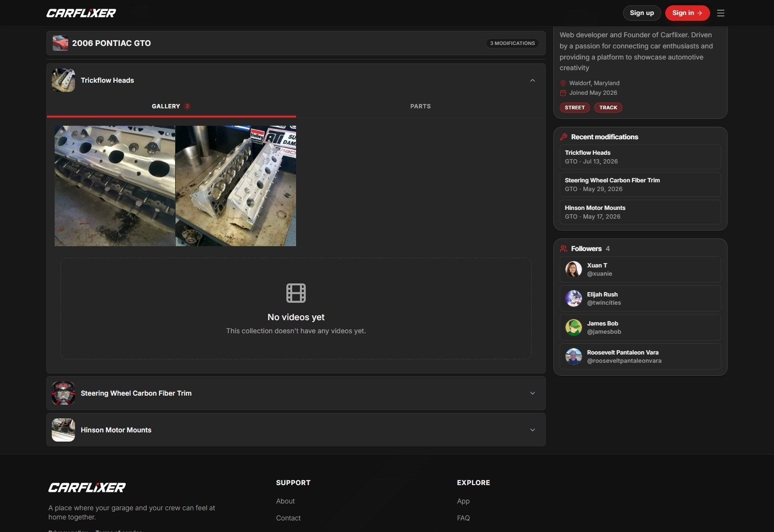Click the footer Carflixer logo
The height and width of the screenshot is (532, 774).
(x=87, y=488)
